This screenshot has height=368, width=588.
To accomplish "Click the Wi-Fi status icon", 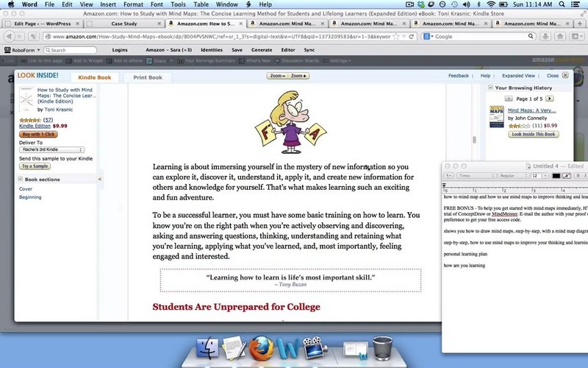I will tap(491, 4).
